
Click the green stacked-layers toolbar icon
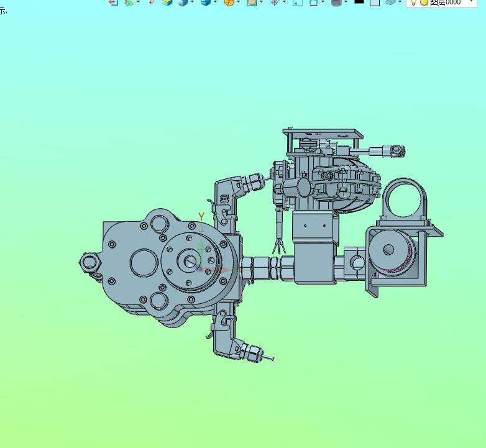pos(129,2)
